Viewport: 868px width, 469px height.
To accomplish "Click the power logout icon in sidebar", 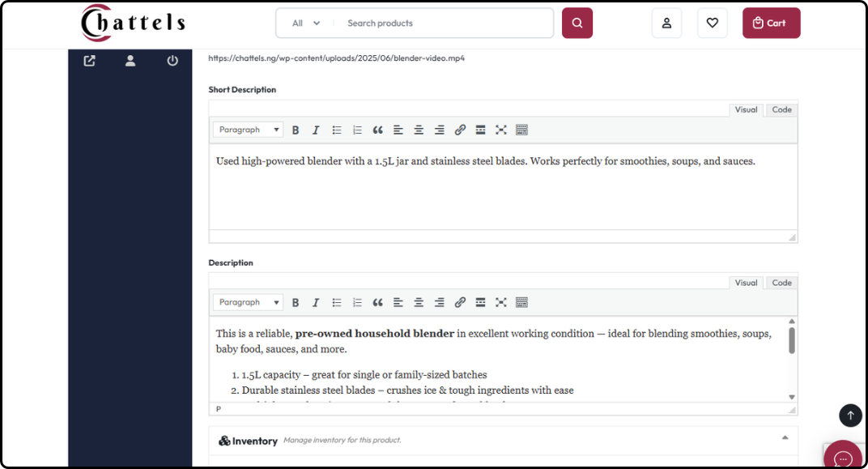I will [172, 61].
